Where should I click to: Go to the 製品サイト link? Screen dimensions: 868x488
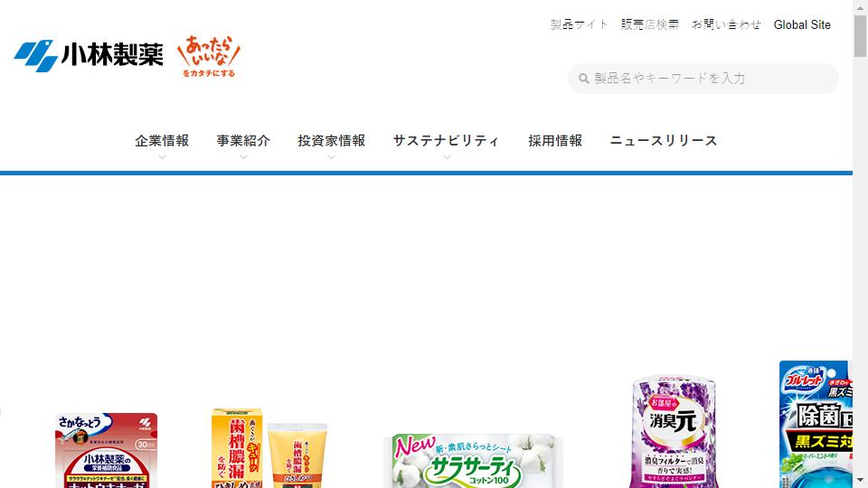(579, 24)
